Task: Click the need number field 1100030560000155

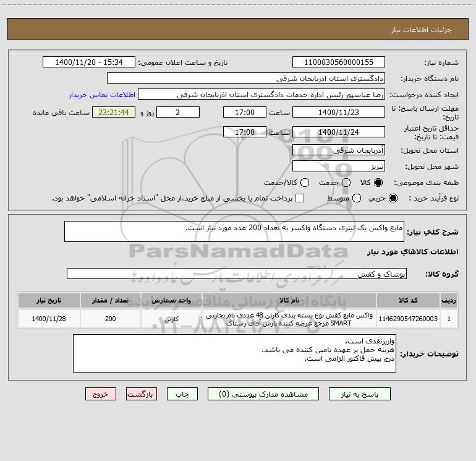Action: pyautogui.click(x=339, y=62)
